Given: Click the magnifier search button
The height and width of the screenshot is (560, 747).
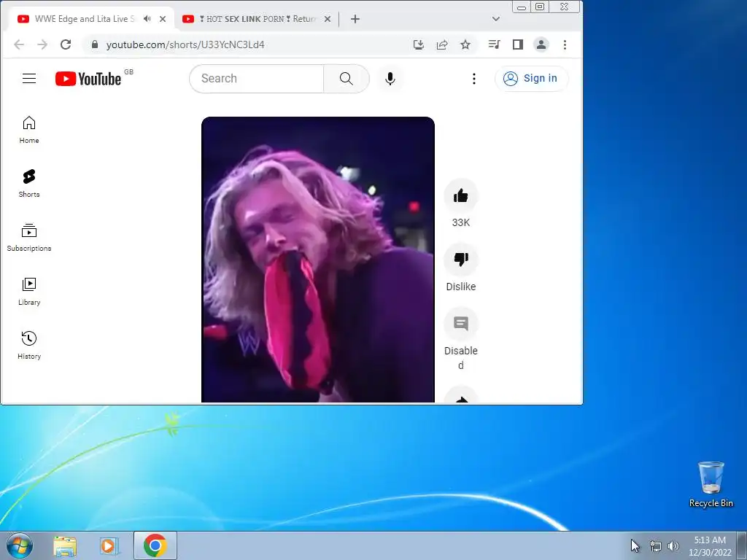Looking at the screenshot, I should [x=347, y=79].
